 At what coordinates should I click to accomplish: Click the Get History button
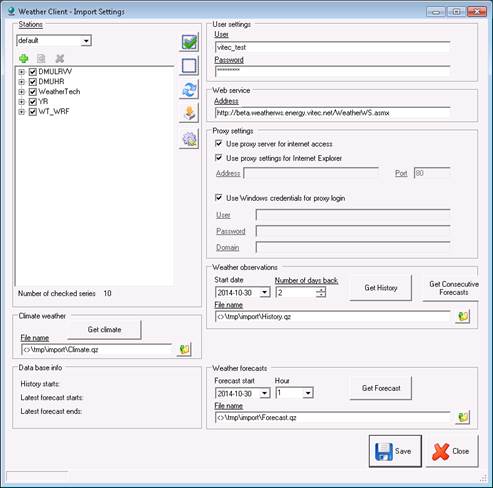point(381,288)
